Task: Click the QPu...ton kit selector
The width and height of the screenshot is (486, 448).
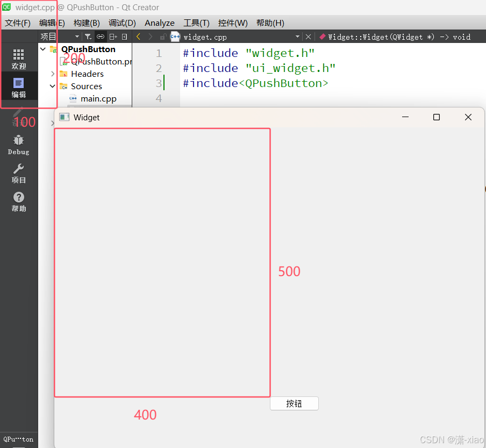Action: pos(19,439)
